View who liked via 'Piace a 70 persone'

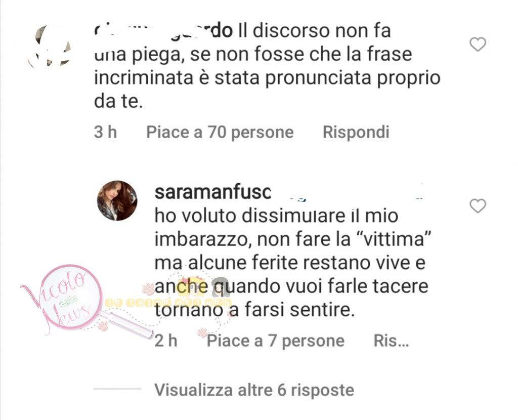220,132
